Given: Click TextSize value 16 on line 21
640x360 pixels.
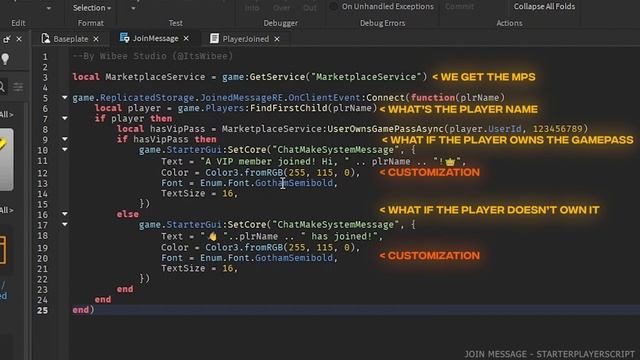Looking at the screenshot, I should point(227,269).
